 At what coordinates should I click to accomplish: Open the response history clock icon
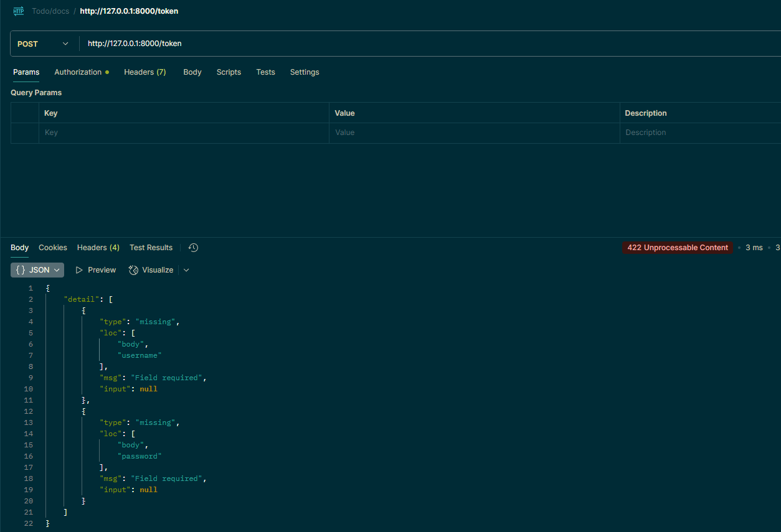194,248
